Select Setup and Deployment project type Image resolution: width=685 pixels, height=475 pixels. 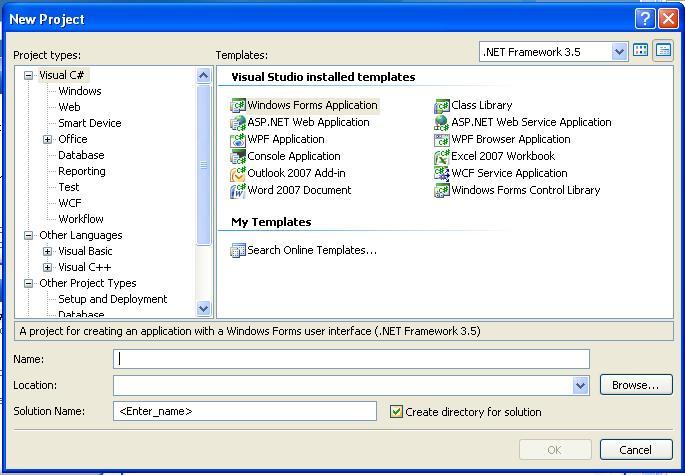[113, 299]
